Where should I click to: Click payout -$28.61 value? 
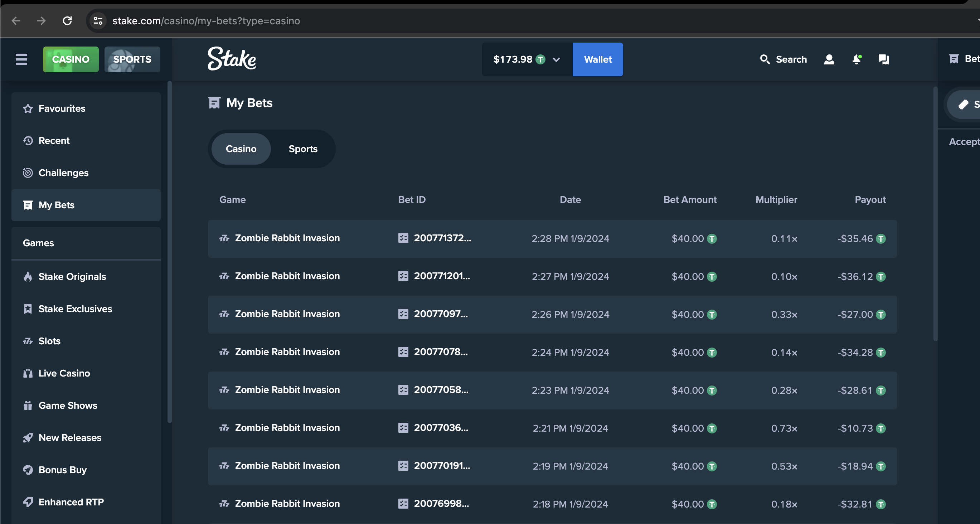coord(855,390)
